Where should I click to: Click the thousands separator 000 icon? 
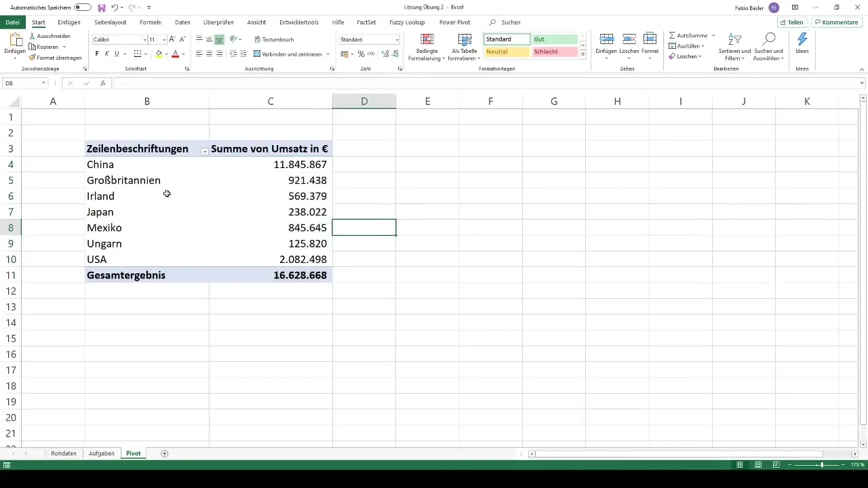tap(371, 54)
